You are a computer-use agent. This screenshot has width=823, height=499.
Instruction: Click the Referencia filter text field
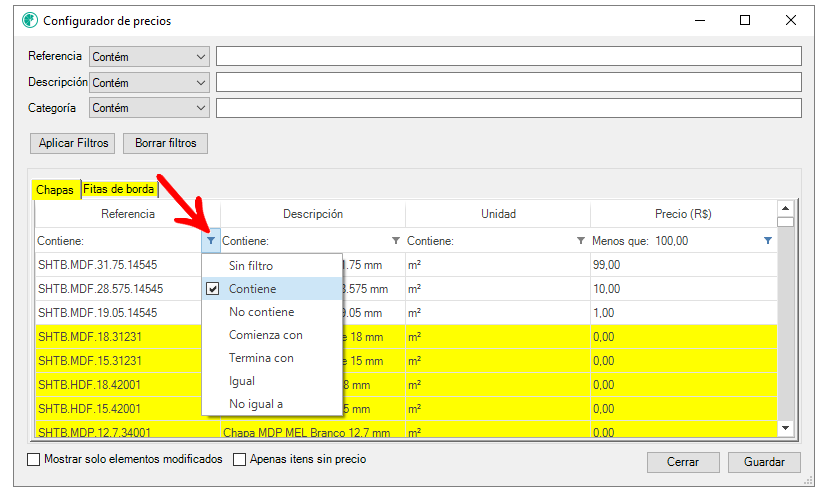pos(508,57)
